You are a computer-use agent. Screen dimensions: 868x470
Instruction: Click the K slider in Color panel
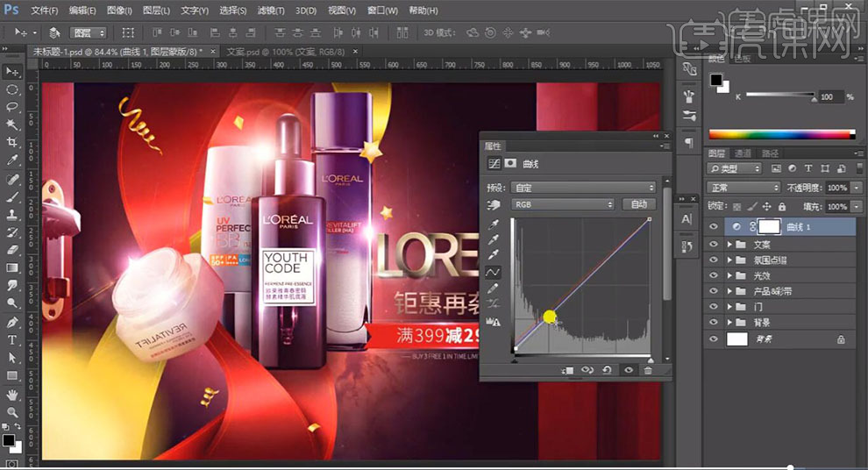pyautogui.click(x=780, y=96)
